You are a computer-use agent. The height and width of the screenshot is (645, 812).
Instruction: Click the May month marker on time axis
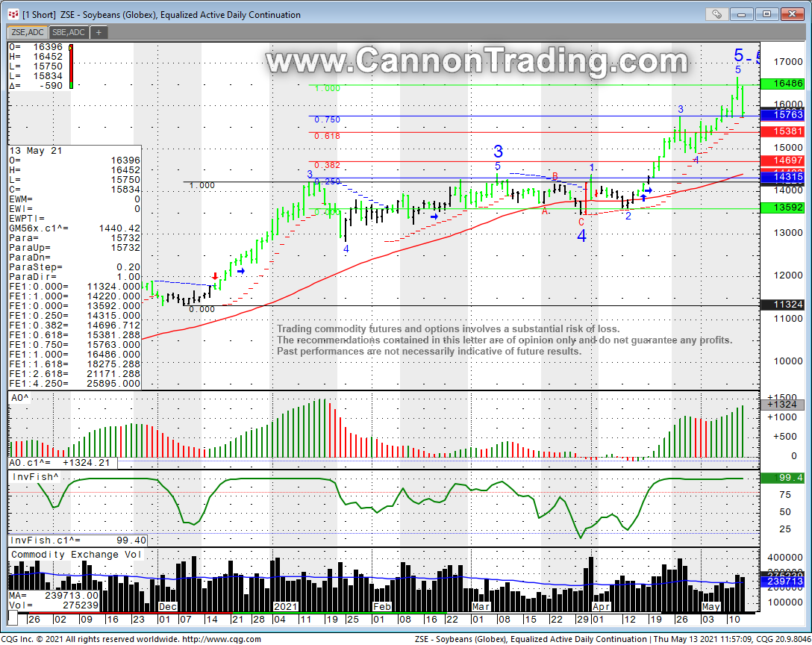click(x=711, y=607)
